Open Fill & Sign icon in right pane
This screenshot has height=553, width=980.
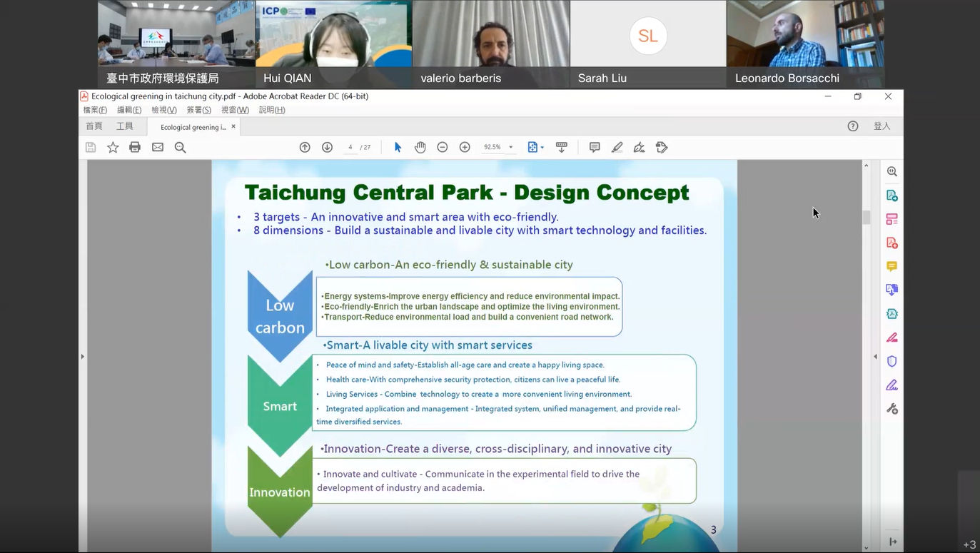click(892, 385)
